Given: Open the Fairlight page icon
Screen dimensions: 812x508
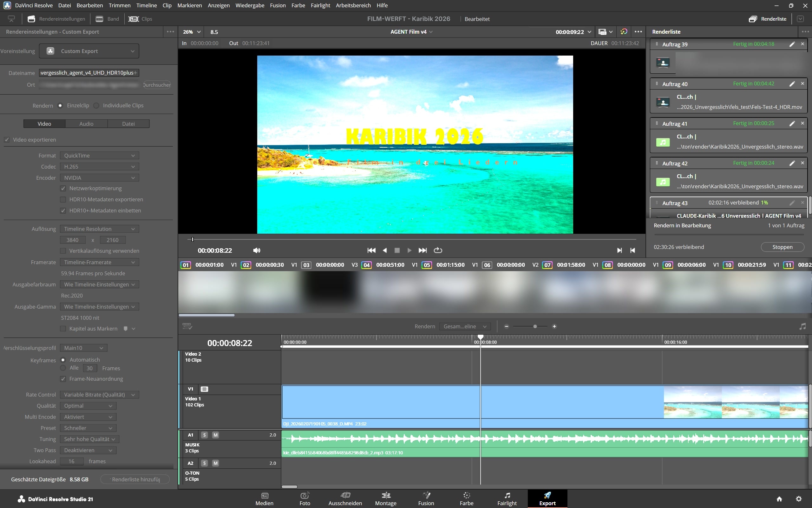Looking at the screenshot, I should 507,495.
